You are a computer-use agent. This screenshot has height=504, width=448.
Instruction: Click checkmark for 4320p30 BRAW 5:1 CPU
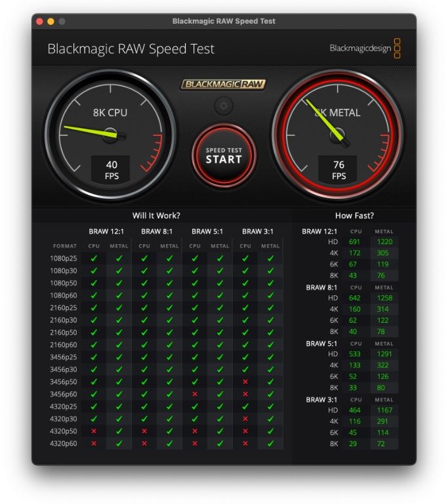tap(195, 419)
